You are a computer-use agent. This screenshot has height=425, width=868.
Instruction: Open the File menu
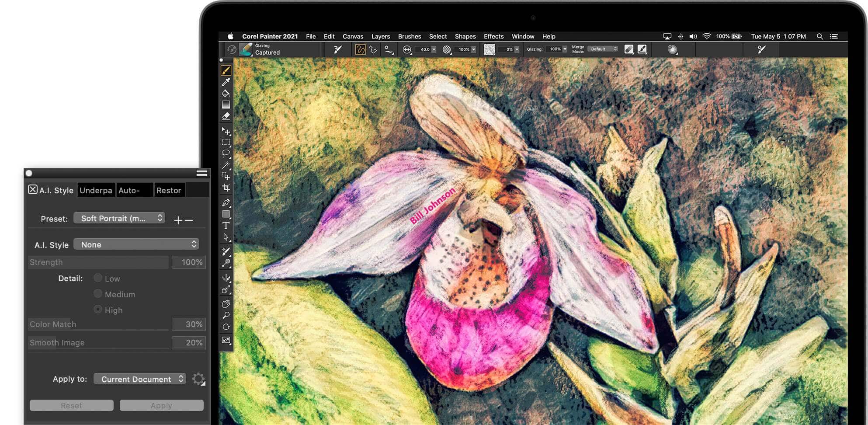[311, 36]
